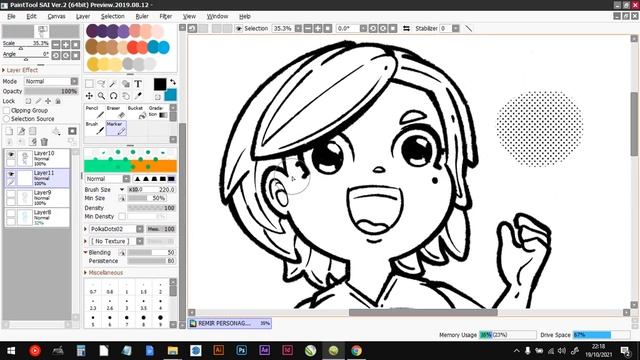The height and width of the screenshot is (360, 640).
Task: Hide Layer10 with its eye toggle
Action: (x=11, y=154)
